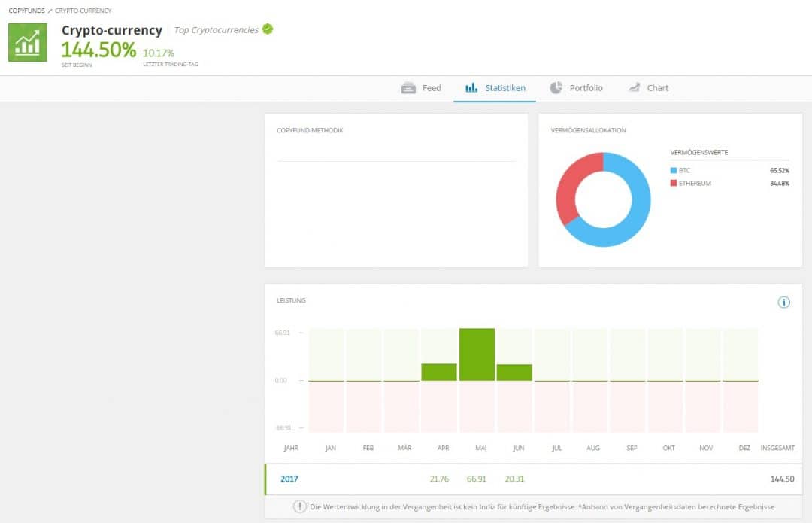Click the Feed tab icon
Screen dimensions: 812x523
(408, 88)
